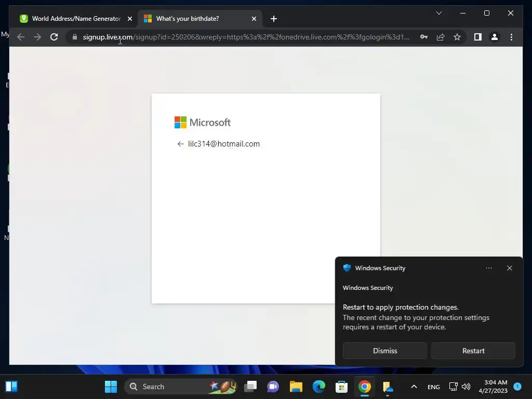
Task: Click the Microsoft logo
Action: point(203,122)
